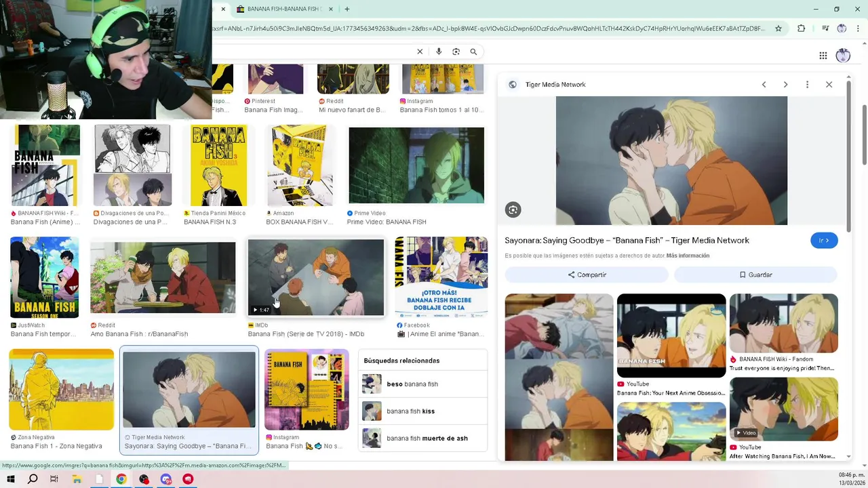Open the red fist app on the taskbar
Screen dimensions: 868x488
coord(188,479)
